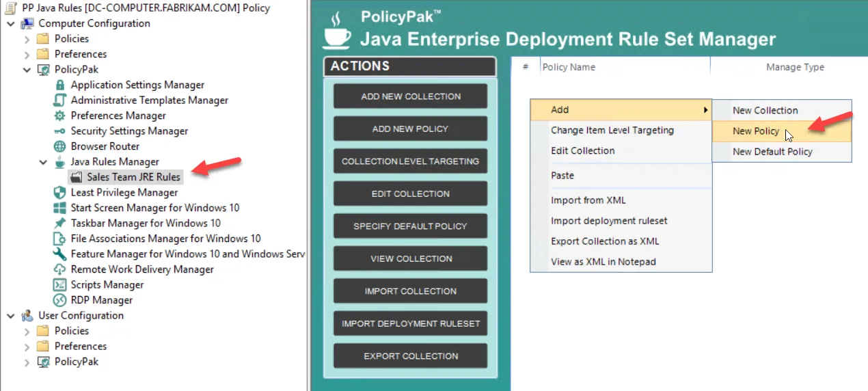Expand Policies under Computer Configuration
868x391 pixels.
(27, 39)
